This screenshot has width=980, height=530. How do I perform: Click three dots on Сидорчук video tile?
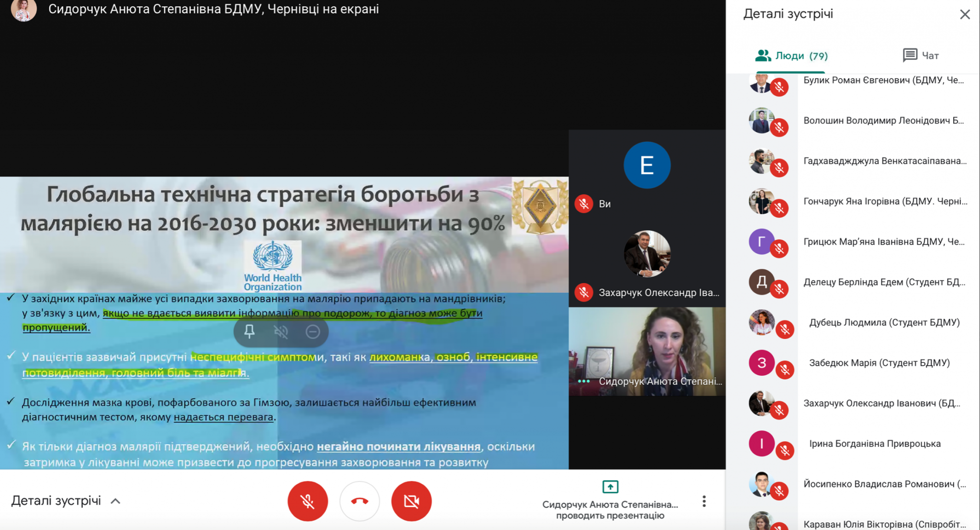(584, 381)
